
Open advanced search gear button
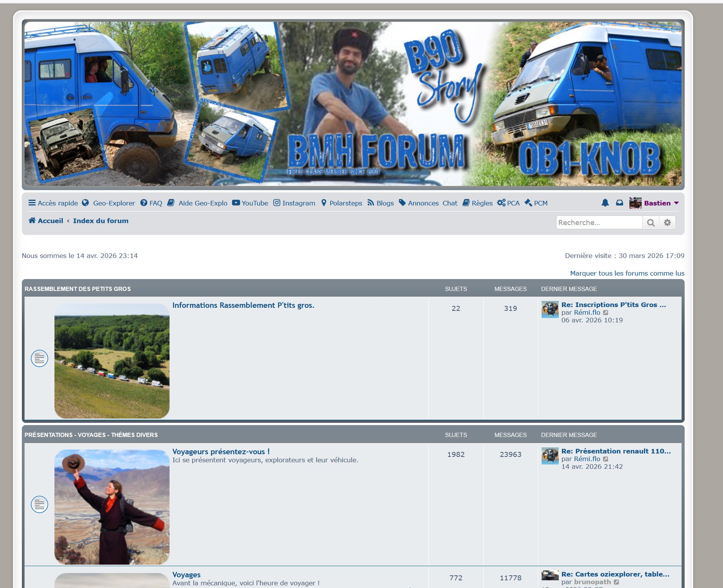pyautogui.click(x=667, y=222)
